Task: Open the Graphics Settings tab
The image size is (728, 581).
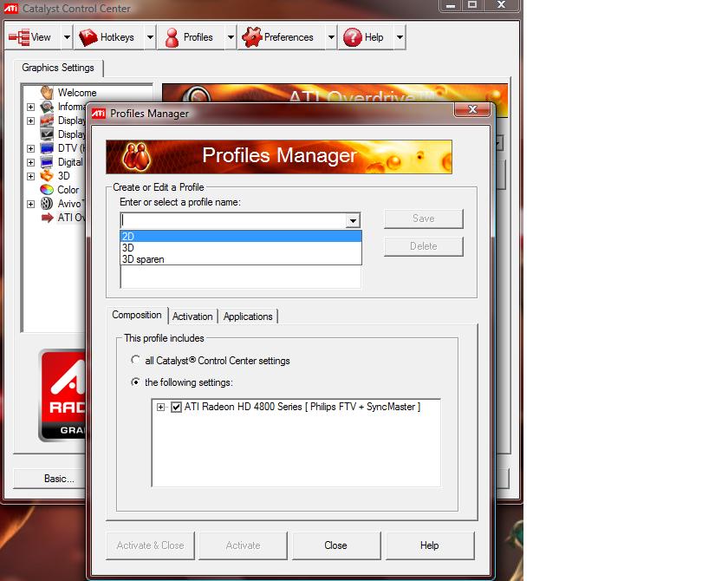Action: (58, 68)
